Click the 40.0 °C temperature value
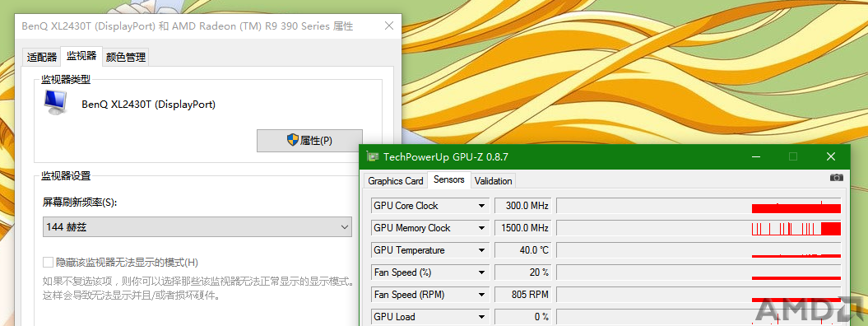868x326 pixels. click(522, 250)
